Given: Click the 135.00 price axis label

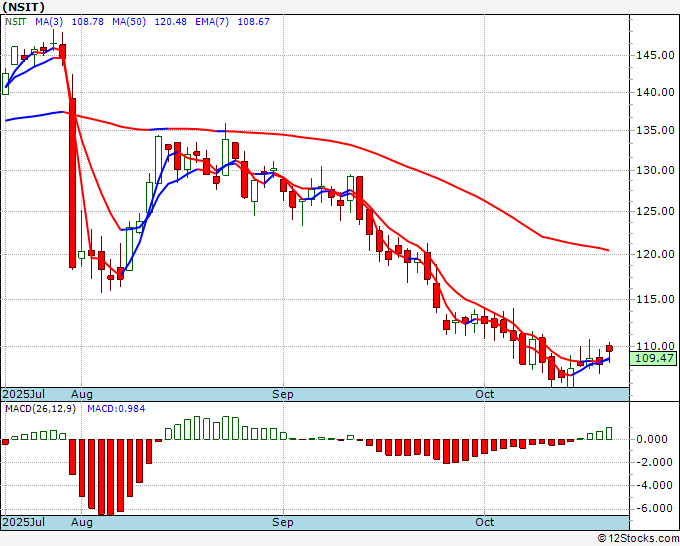Looking at the screenshot, I should point(655,130).
